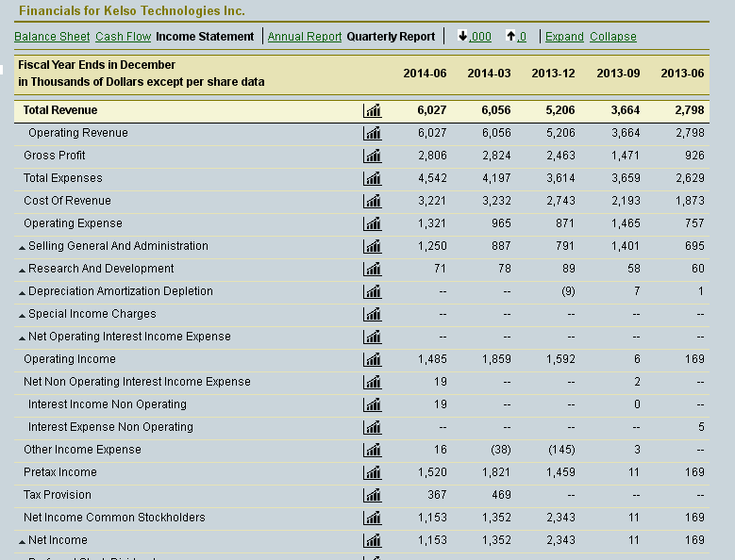
Task: Click the down-arrow ,000 scale link
Action: point(475,37)
